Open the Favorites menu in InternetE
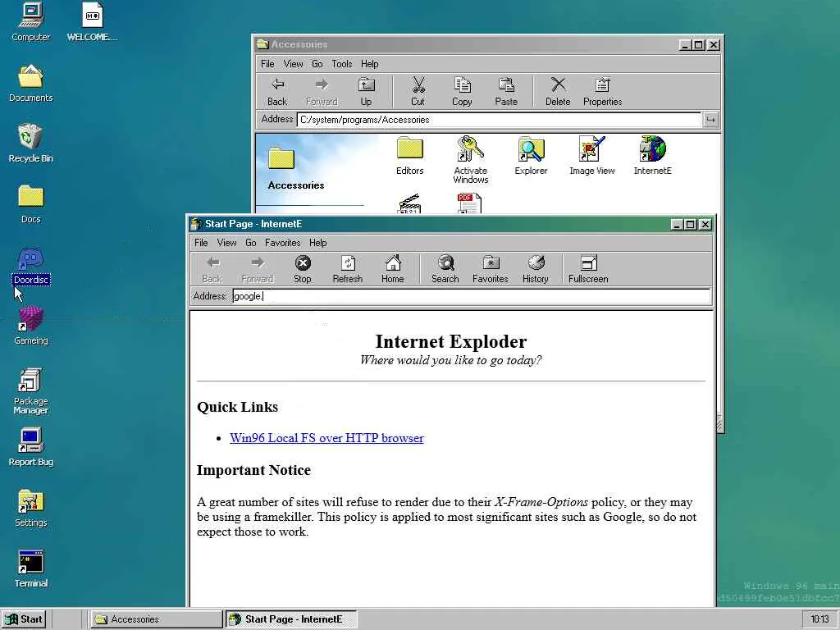The height and width of the screenshot is (630, 840). [x=282, y=243]
